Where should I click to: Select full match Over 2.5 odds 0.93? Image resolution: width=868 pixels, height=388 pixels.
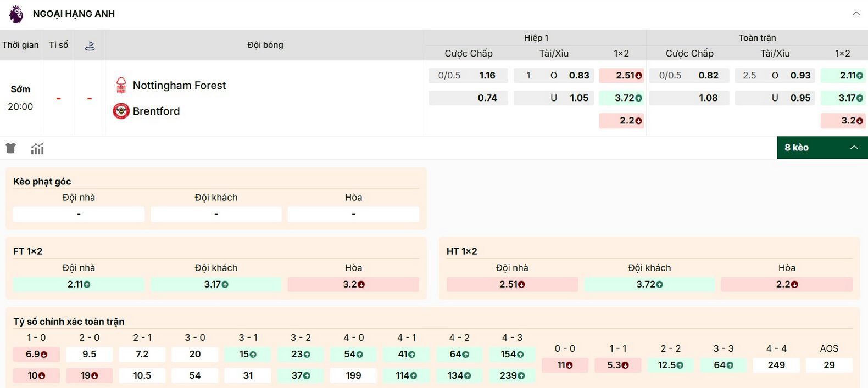[800, 76]
